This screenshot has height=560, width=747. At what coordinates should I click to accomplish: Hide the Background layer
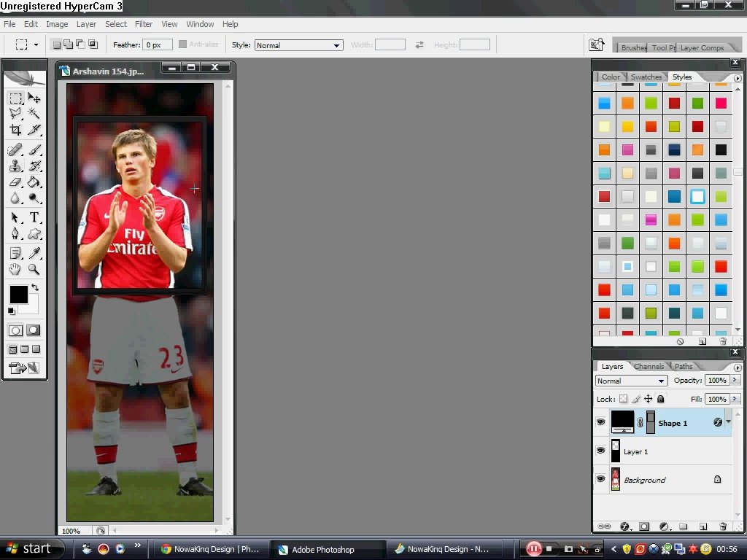pos(601,479)
